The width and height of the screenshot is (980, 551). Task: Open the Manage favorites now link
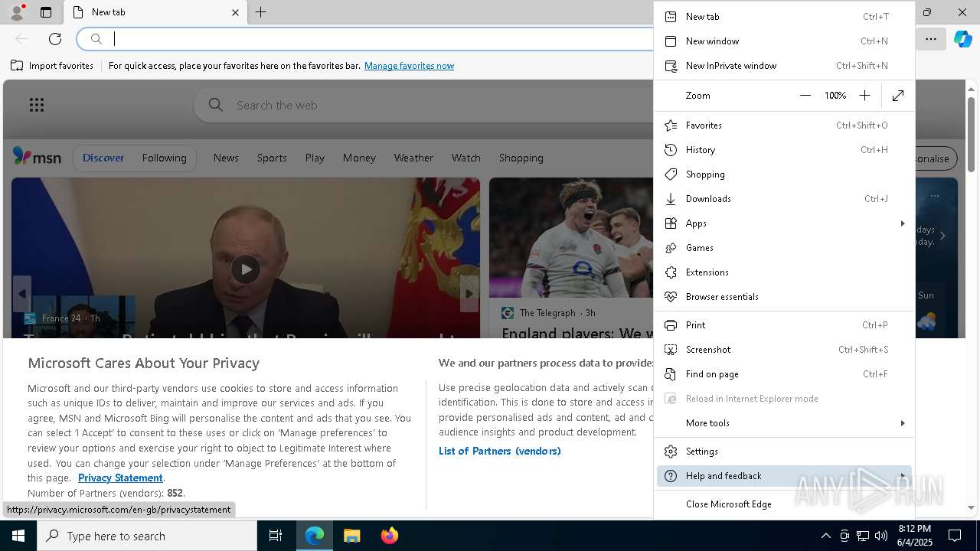point(409,66)
